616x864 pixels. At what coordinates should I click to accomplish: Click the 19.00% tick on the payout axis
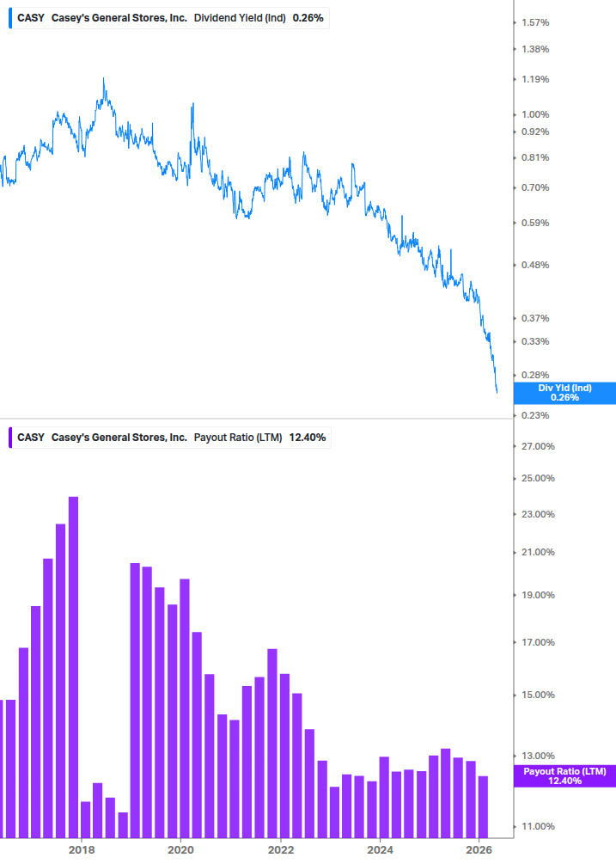click(538, 595)
